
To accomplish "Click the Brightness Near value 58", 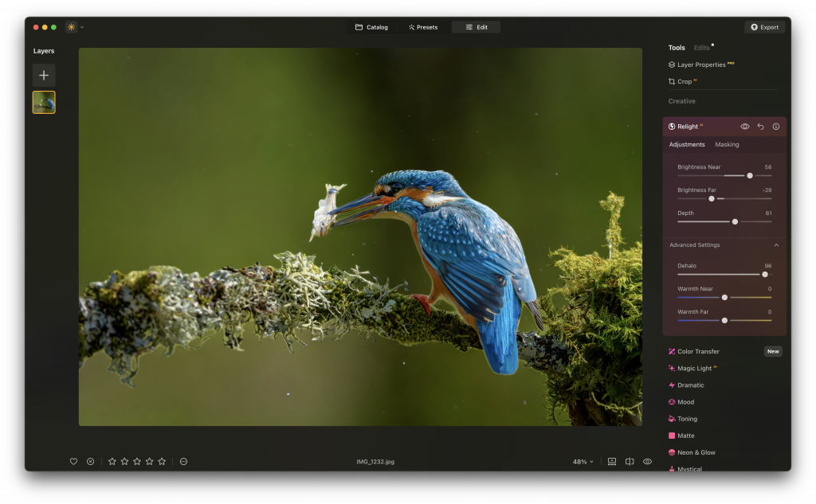I will point(768,167).
